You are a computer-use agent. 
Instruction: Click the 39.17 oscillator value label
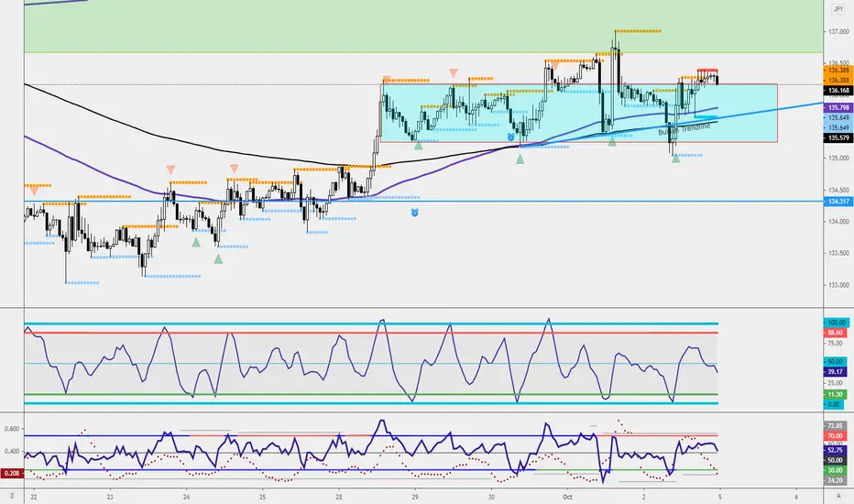[836, 372]
